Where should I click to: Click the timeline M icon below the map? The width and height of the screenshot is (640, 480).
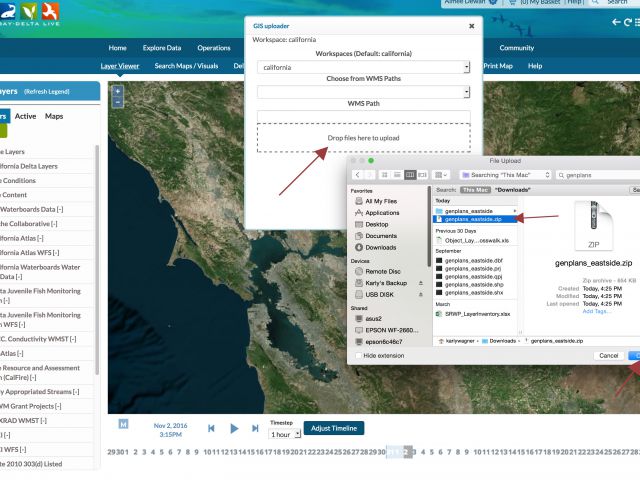123,424
